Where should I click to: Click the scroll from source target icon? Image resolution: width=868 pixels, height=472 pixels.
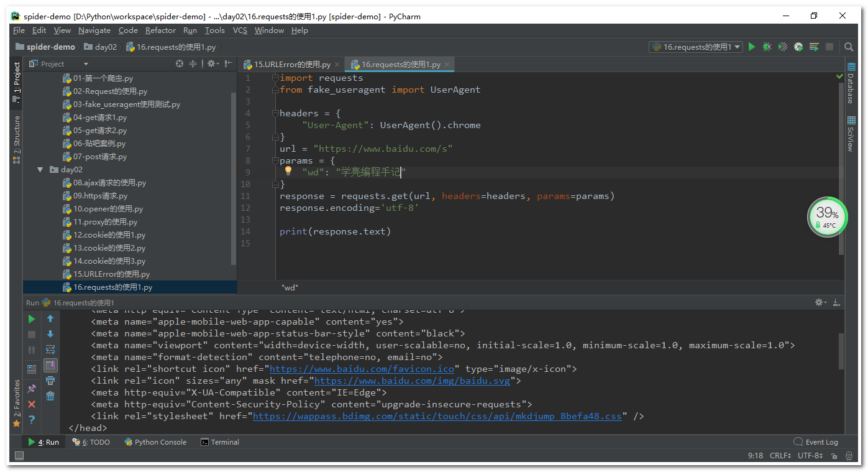pyautogui.click(x=180, y=63)
